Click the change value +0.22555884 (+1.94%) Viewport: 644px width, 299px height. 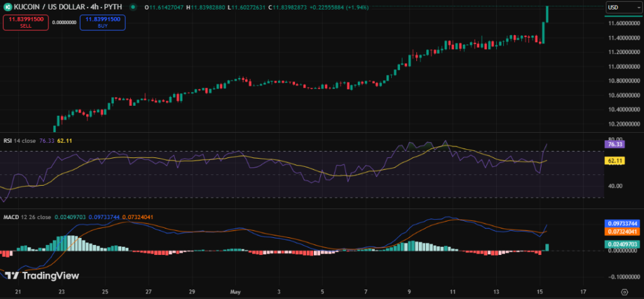point(339,8)
